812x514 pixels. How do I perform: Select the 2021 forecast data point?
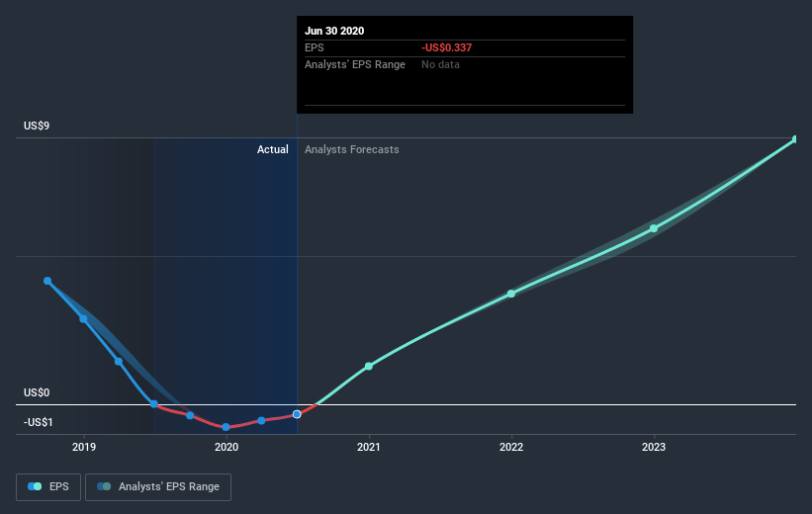[x=369, y=366]
